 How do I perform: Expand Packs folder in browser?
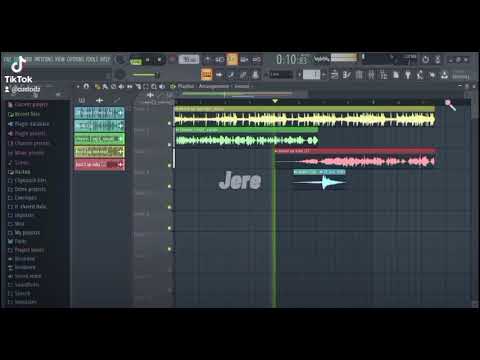point(17,241)
